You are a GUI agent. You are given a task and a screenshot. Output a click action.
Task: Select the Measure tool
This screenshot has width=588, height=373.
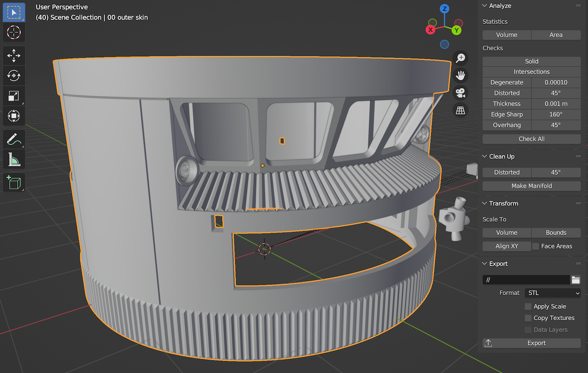point(14,160)
